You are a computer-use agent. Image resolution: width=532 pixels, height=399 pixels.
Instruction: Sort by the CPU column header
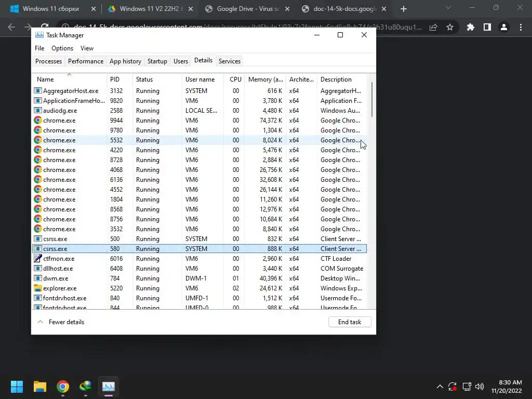coord(234,79)
